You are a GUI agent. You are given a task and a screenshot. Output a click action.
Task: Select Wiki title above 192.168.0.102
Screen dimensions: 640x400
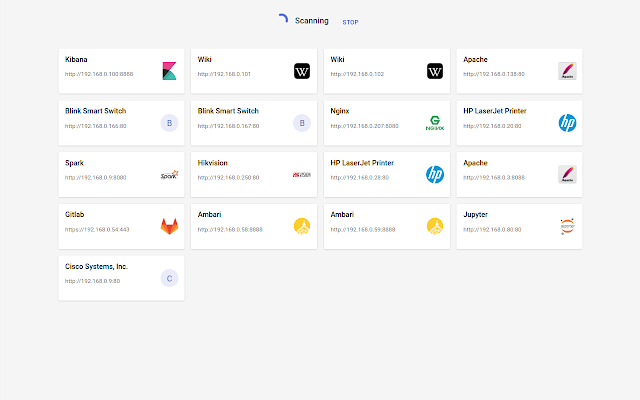[x=337, y=60]
